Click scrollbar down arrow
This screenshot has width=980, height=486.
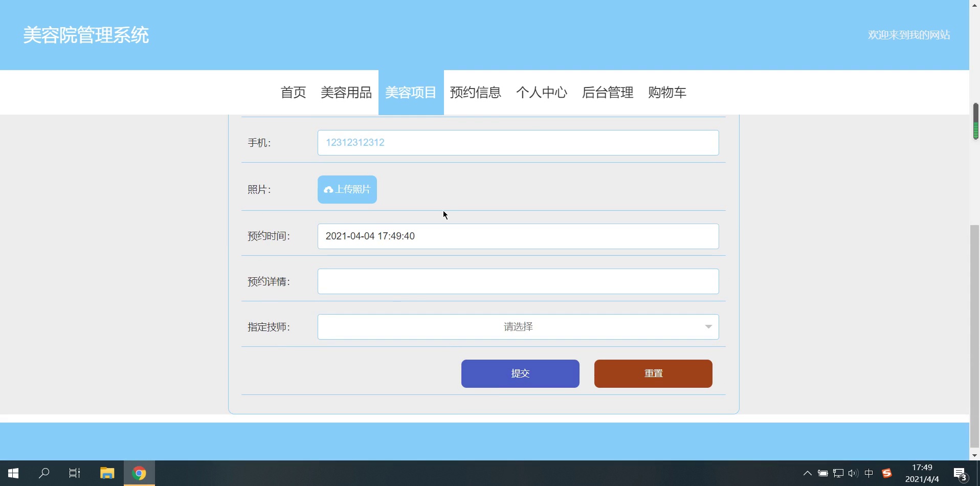point(975,455)
